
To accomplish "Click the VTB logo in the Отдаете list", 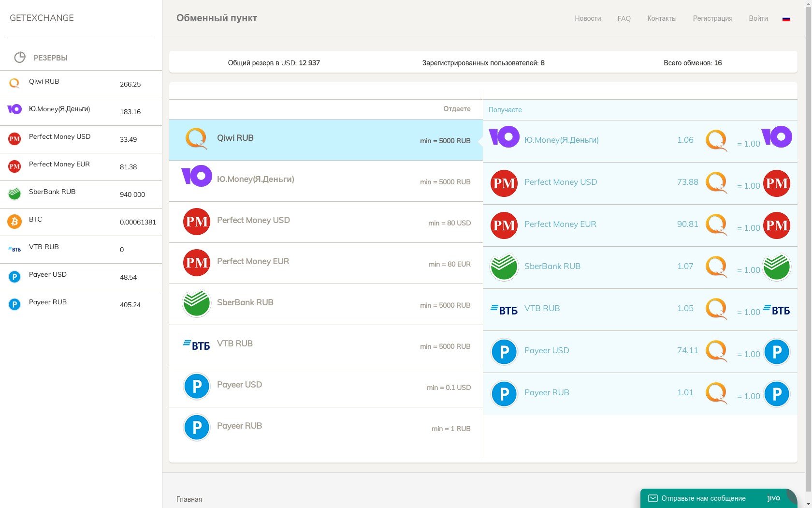I will point(197,345).
